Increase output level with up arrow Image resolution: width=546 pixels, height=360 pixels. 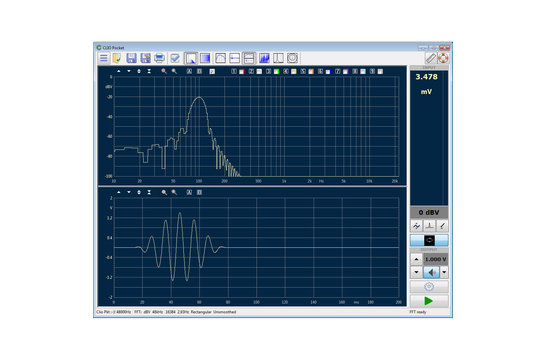[416, 259]
